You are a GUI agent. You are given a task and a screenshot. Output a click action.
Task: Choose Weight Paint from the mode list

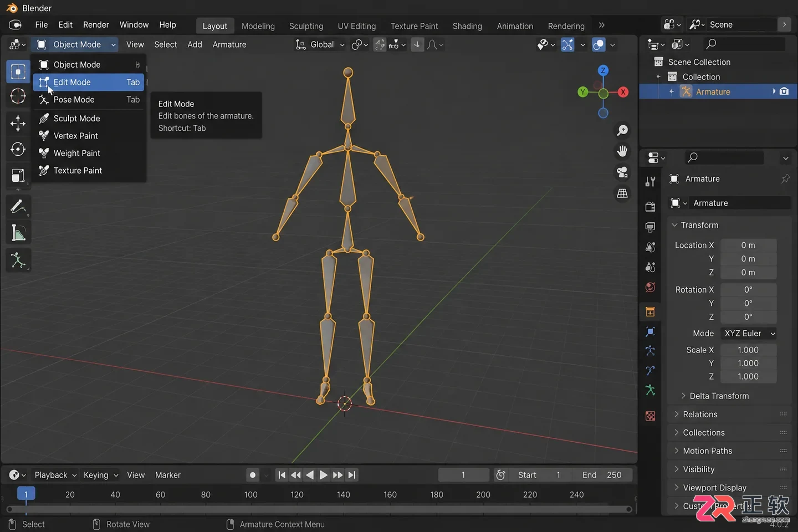pyautogui.click(x=89, y=153)
